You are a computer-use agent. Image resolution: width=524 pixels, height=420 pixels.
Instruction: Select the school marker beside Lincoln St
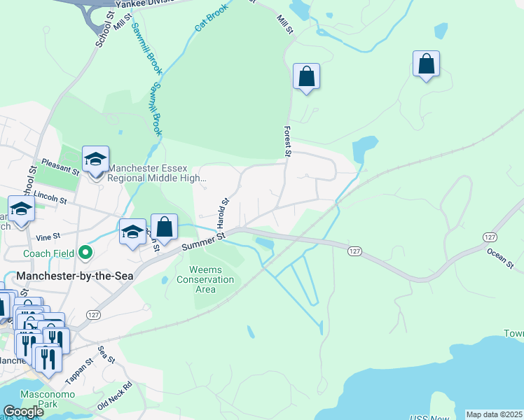[x=22, y=209]
